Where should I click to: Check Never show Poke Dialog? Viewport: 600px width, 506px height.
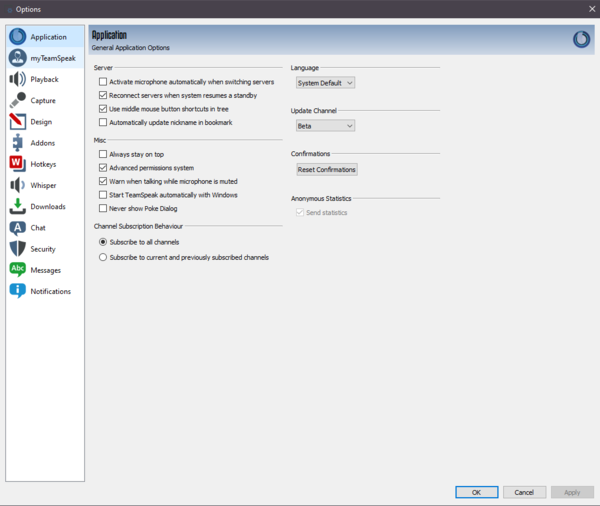click(103, 208)
